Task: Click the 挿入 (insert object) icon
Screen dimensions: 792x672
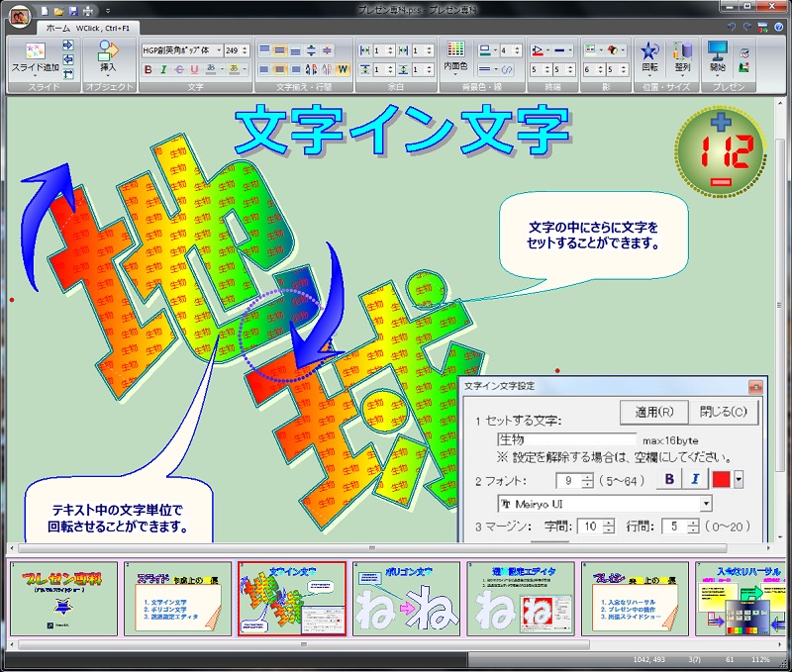Action: pos(108,51)
